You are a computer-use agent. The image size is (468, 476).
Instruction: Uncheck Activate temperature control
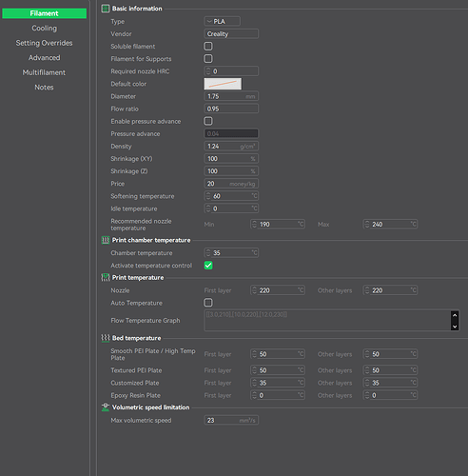point(208,266)
